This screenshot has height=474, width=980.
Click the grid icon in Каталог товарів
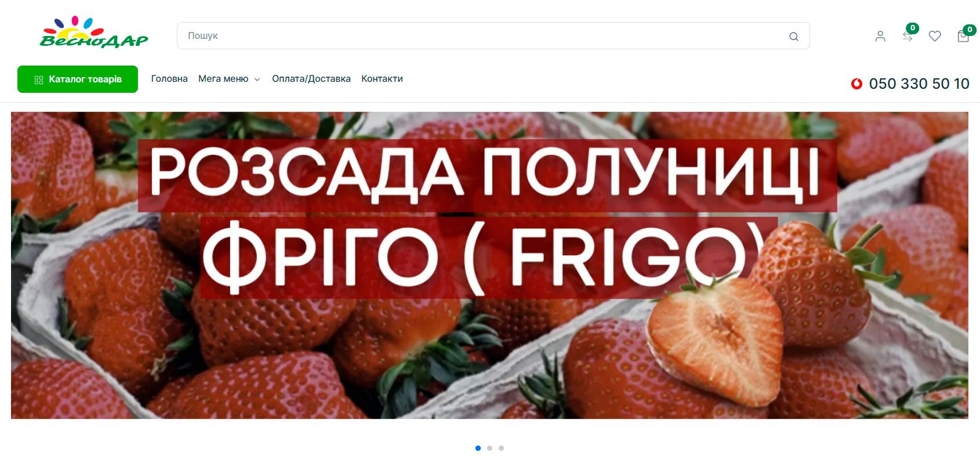tap(39, 79)
